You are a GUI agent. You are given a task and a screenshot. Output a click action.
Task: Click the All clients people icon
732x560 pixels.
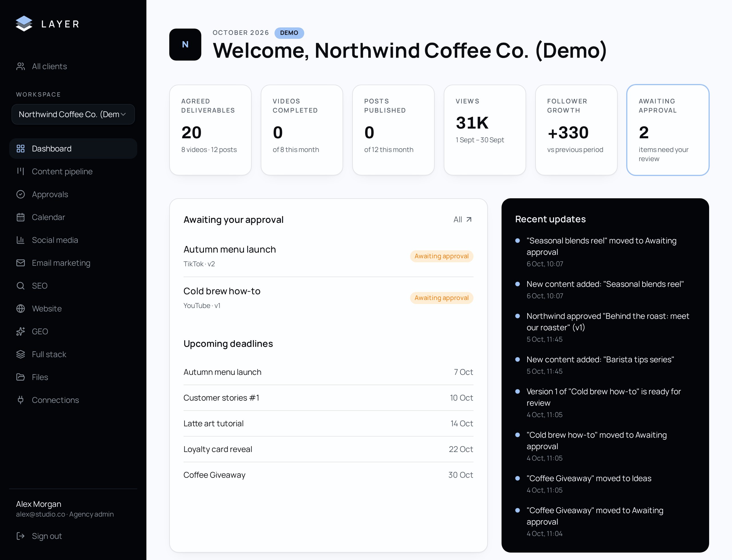21,66
